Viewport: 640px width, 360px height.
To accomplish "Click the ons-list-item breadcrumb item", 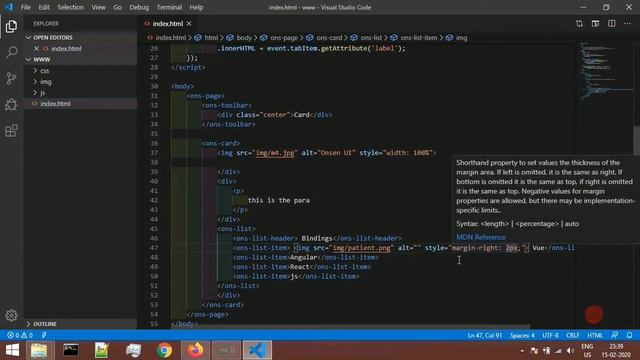I will coord(419,38).
